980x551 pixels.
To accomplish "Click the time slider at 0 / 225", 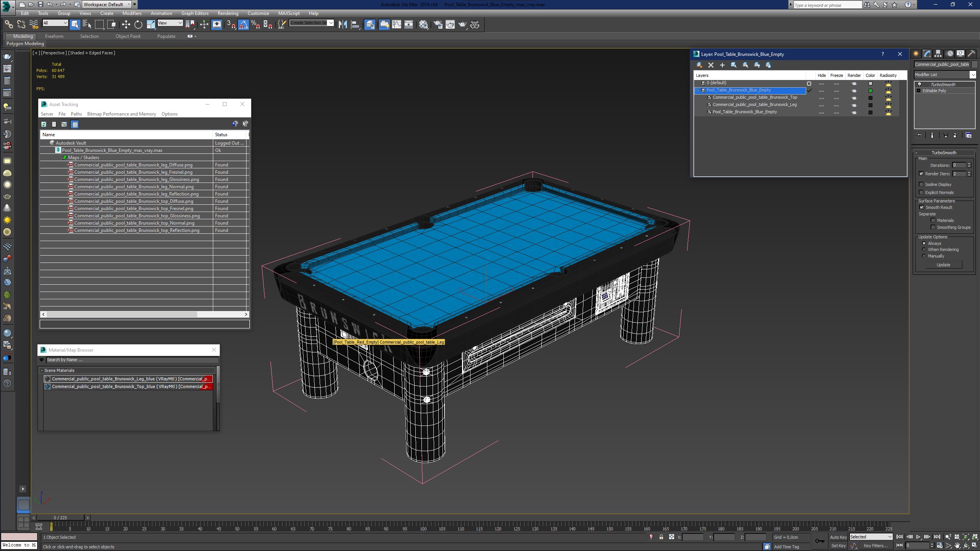I will click(60, 518).
